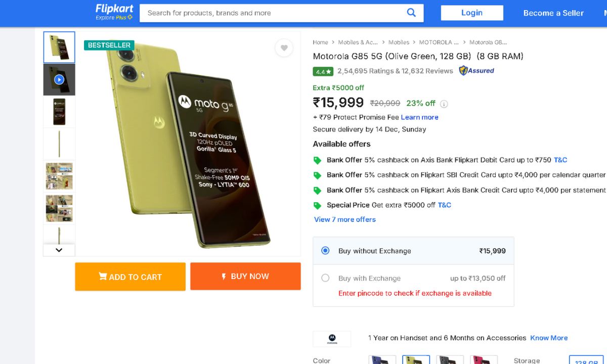Select Buy with Exchange option
Viewport: 607px width, 364px height.
point(325,278)
